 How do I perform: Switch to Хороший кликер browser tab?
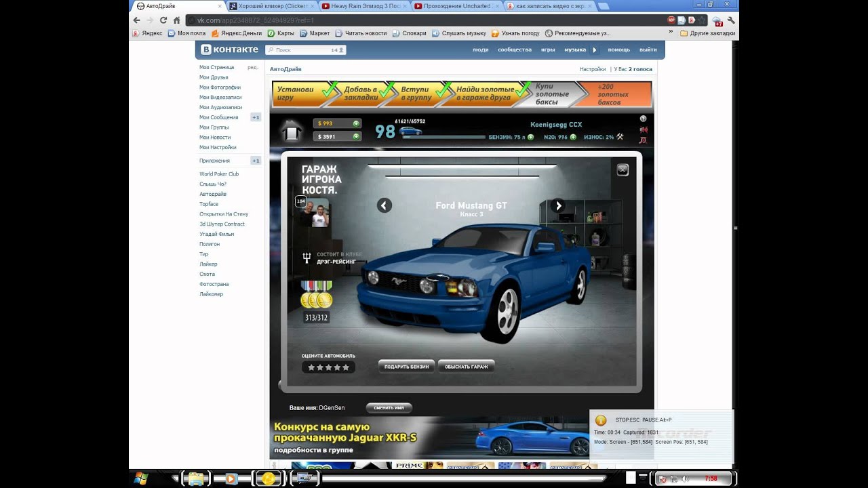click(272, 6)
